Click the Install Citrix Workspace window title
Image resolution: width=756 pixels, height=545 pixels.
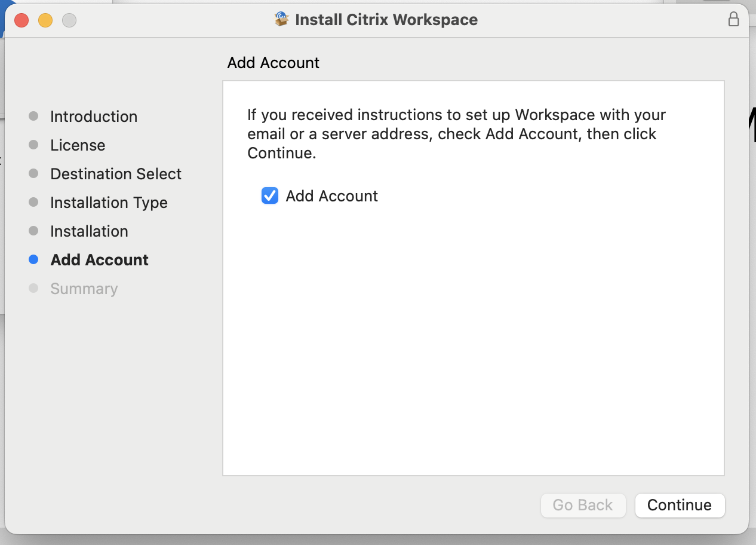pyautogui.click(x=386, y=20)
